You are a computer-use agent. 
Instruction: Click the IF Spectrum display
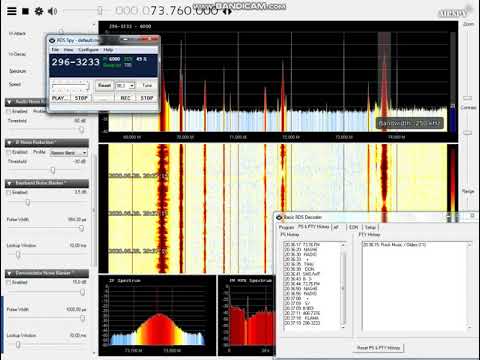click(x=157, y=315)
